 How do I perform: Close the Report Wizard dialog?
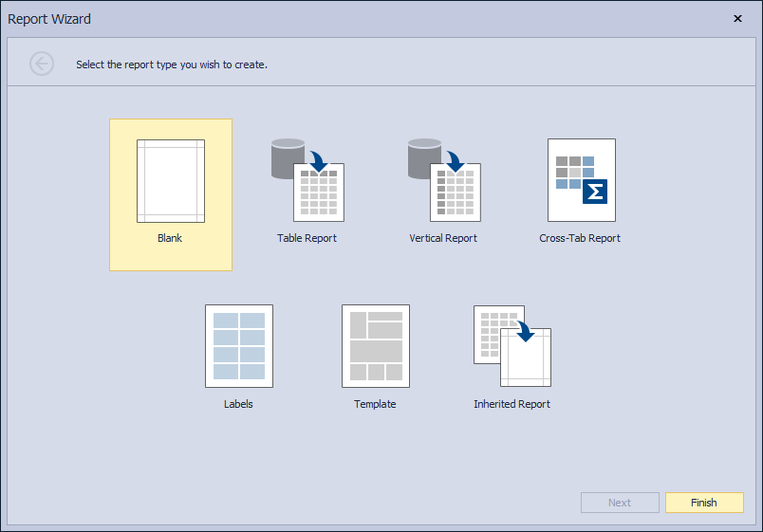tap(737, 18)
